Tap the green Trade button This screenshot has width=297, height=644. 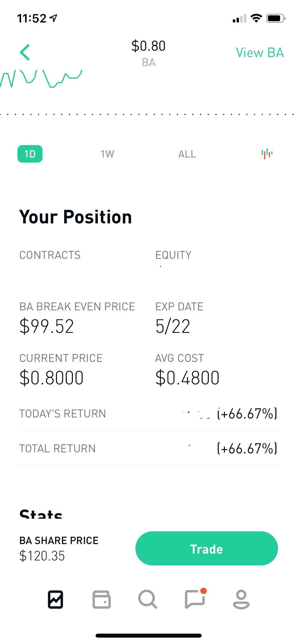pos(206,549)
